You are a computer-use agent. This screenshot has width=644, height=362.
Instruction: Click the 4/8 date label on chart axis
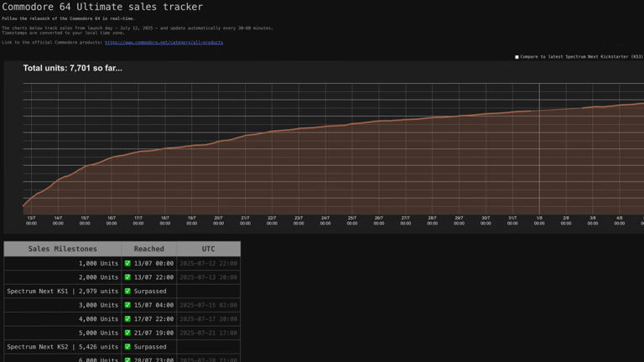[x=620, y=220]
